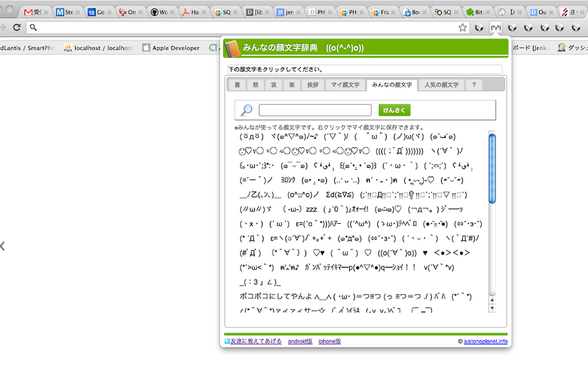Choose the '(-ω-) zzz' kaomoji

(x=300, y=209)
